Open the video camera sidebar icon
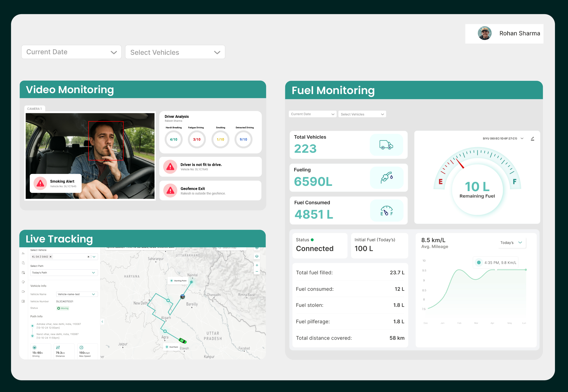Screen dimensions: 568x392 [x=23, y=292]
